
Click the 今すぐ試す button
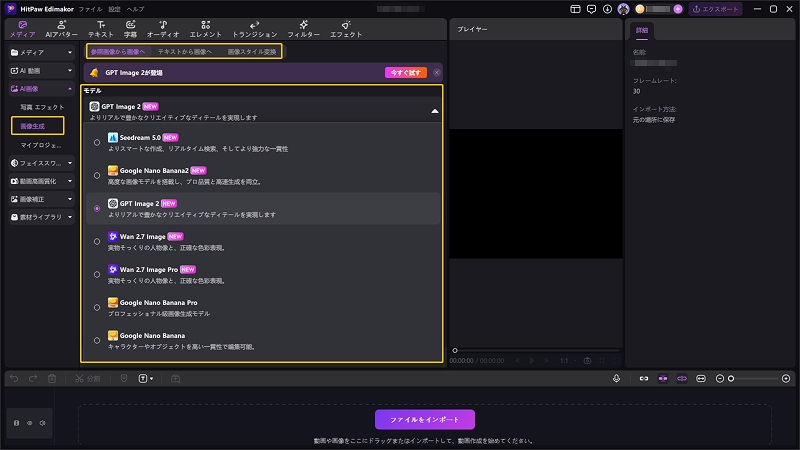(406, 72)
